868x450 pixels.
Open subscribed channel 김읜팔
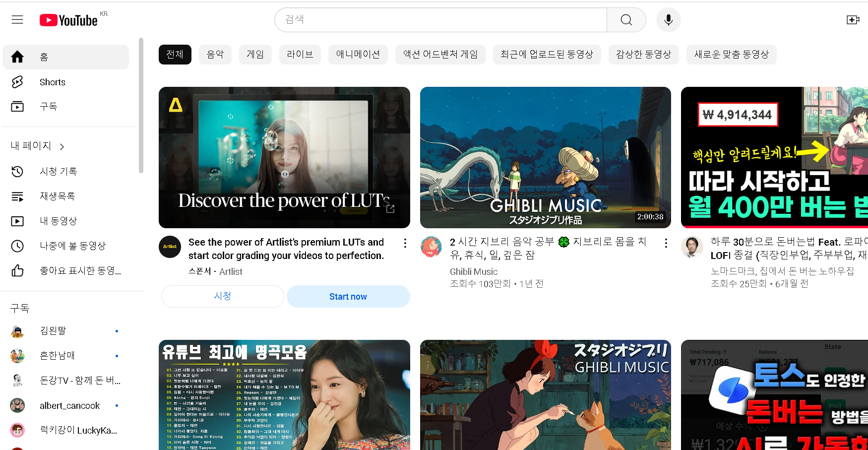point(66,331)
